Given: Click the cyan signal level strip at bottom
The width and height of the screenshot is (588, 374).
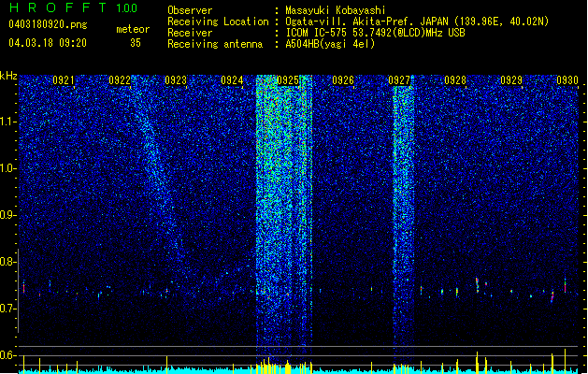Looking at the screenshot, I should pyautogui.click(x=298, y=370).
